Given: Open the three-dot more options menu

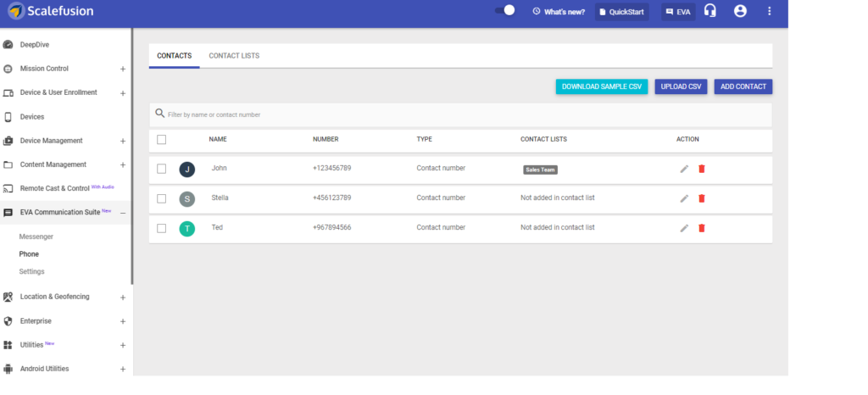Looking at the screenshot, I should pyautogui.click(x=769, y=11).
